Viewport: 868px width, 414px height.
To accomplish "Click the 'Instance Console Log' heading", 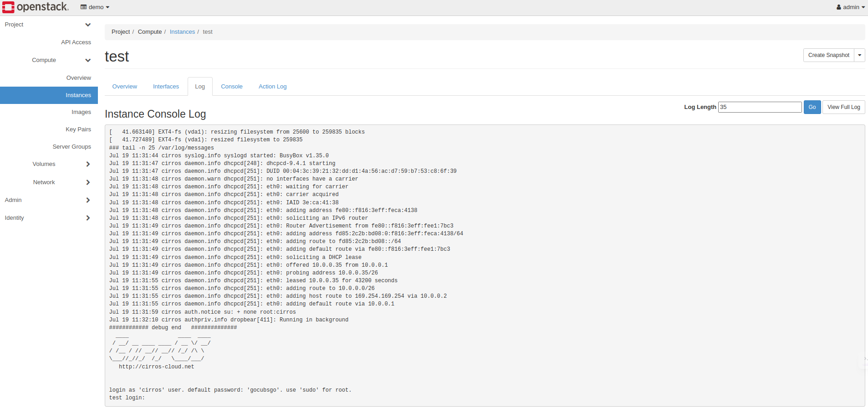I will coord(155,114).
